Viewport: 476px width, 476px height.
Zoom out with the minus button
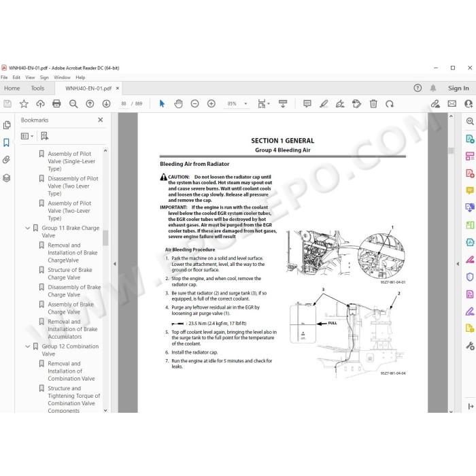click(x=195, y=104)
